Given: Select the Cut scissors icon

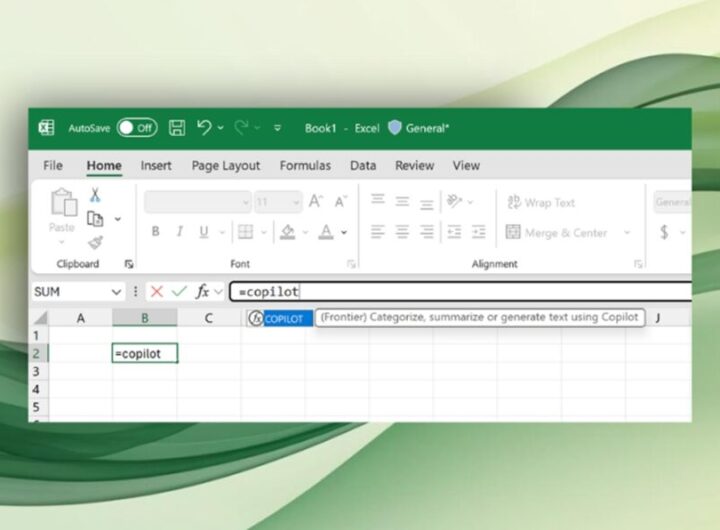Looking at the screenshot, I should pyautogui.click(x=95, y=195).
